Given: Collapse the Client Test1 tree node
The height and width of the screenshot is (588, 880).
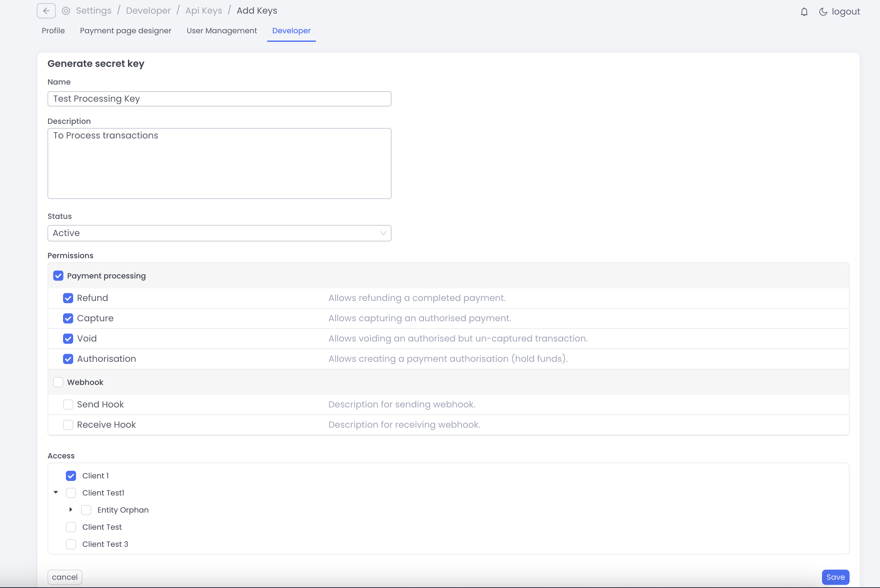Looking at the screenshot, I should click(56, 492).
